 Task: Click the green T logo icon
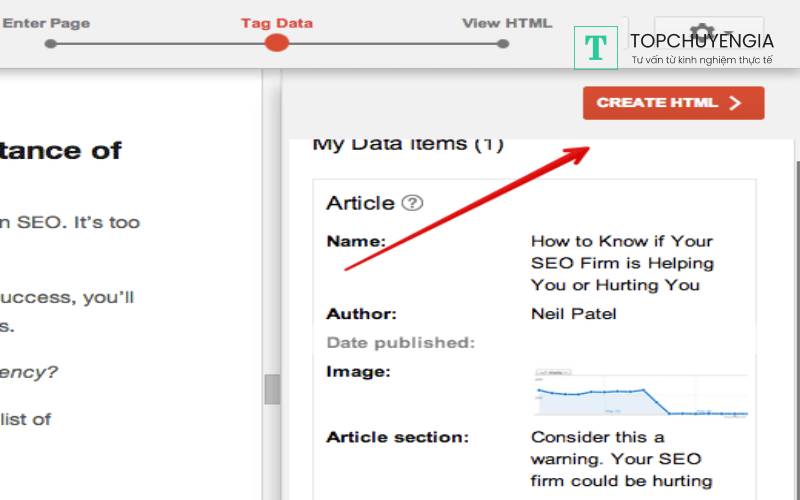[596, 47]
